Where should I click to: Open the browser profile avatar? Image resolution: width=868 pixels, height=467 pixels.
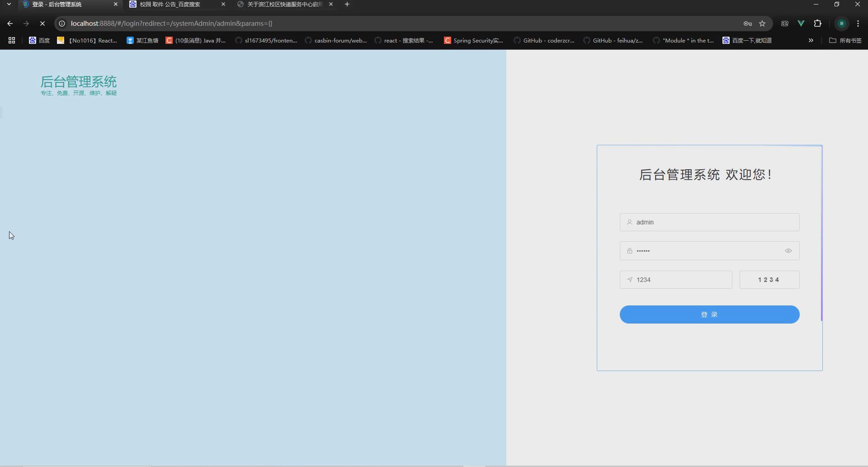pyautogui.click(x=841, y=23)
